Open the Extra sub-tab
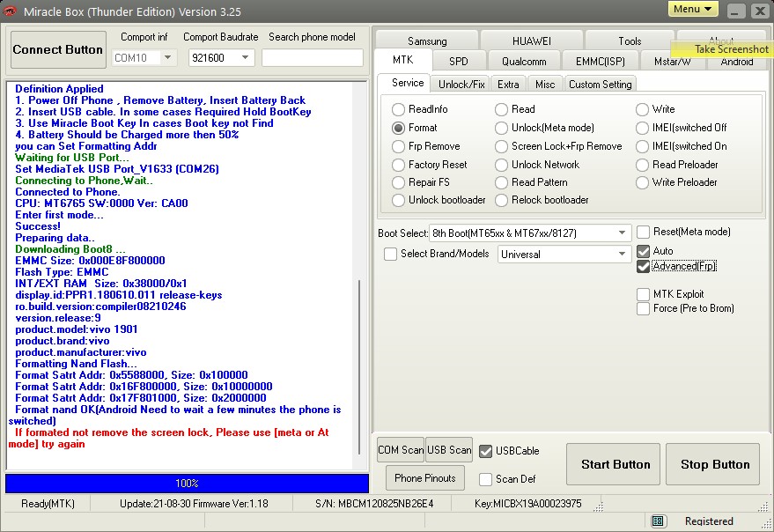 [x=508, y=84]
